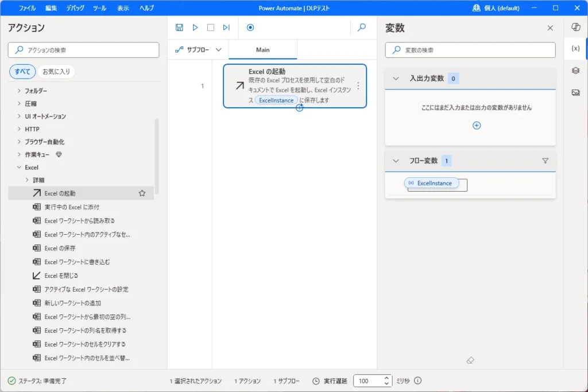
Task: Decrease run delay with down stepper arrow
Action: [x=386, y=384]
